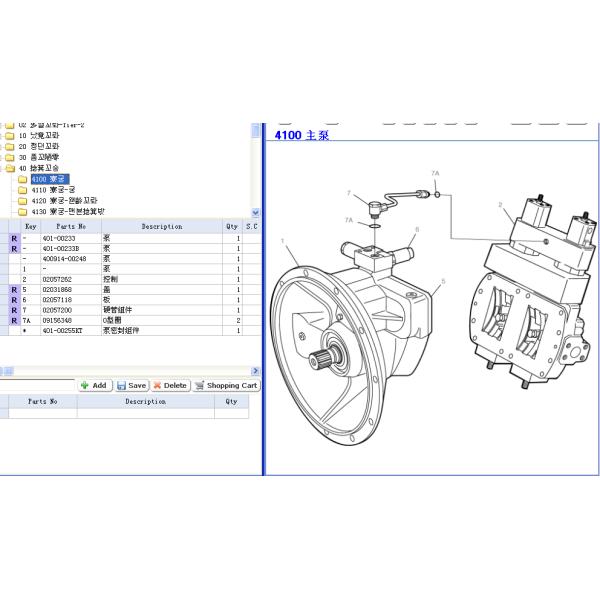Click the R marker for part 02057200
Image resolution: width=600 pixels, height=600 pixels.
click(x=13, y=310)
